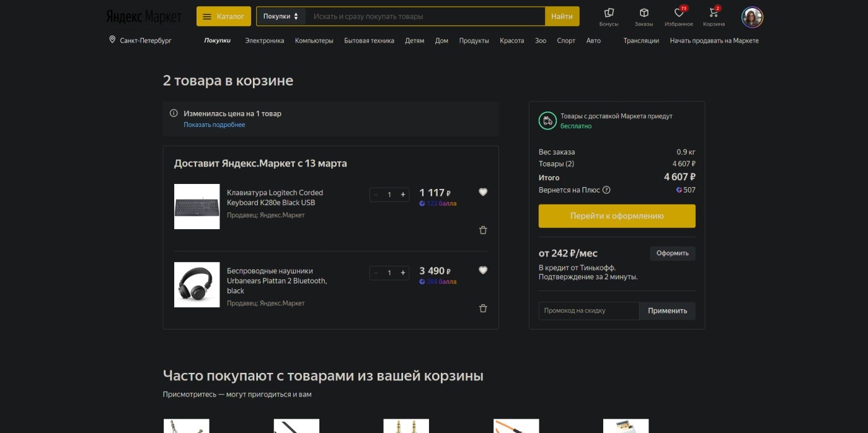This screenshot has width=868, height=433.
Task: Open Компьютеры category
Action: tap(314, 40)
